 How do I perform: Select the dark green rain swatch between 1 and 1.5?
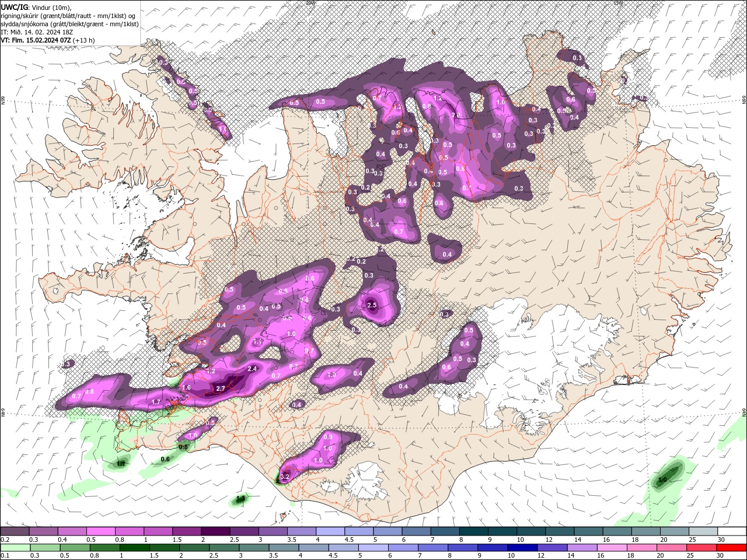tap(134, 548)
